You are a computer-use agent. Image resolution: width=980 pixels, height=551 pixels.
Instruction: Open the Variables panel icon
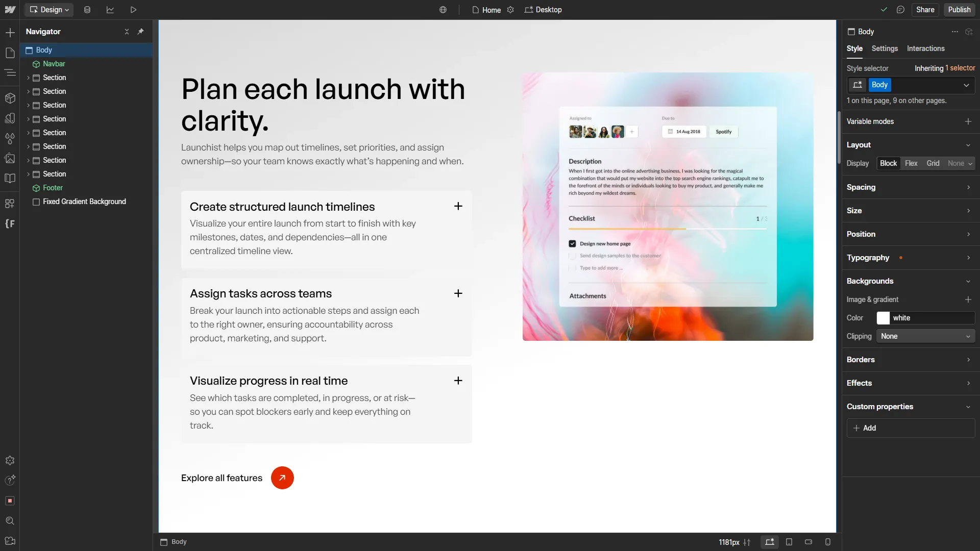[x=10, y=138]
